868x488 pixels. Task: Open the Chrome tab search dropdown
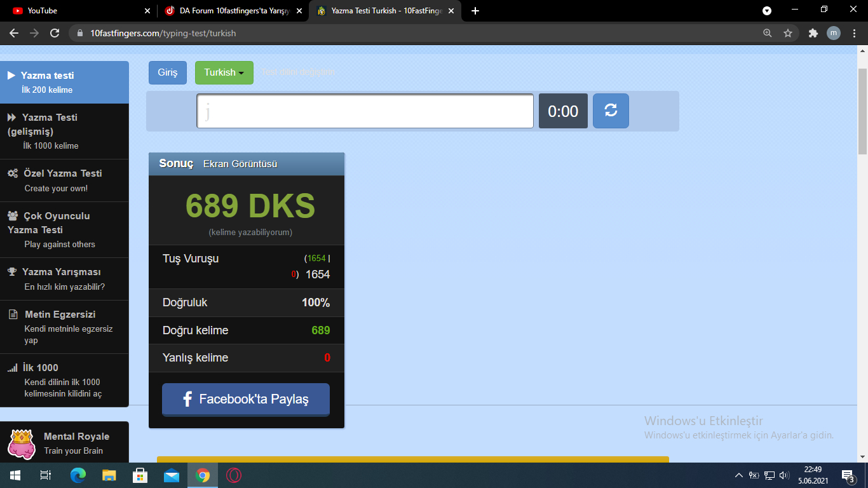767,11
